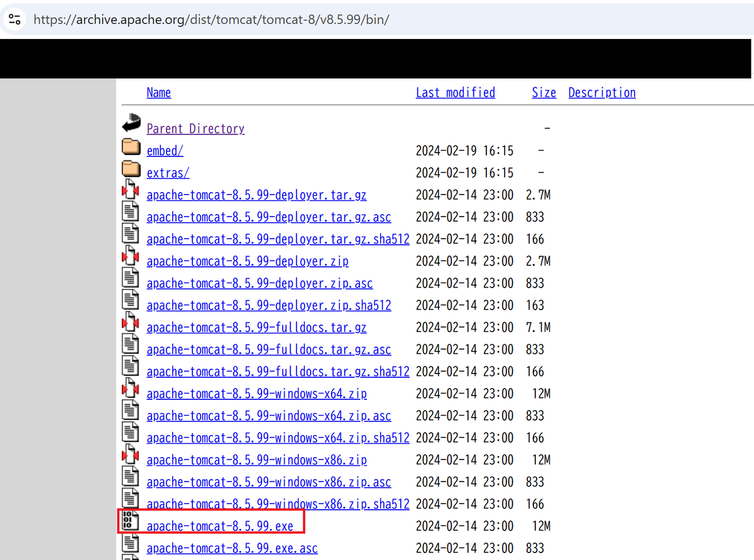The image size is (754, 560).
Task: Download apache-tomcat-8.5.99-deployer.tar.gz
Action: click(x=256, y=195)
